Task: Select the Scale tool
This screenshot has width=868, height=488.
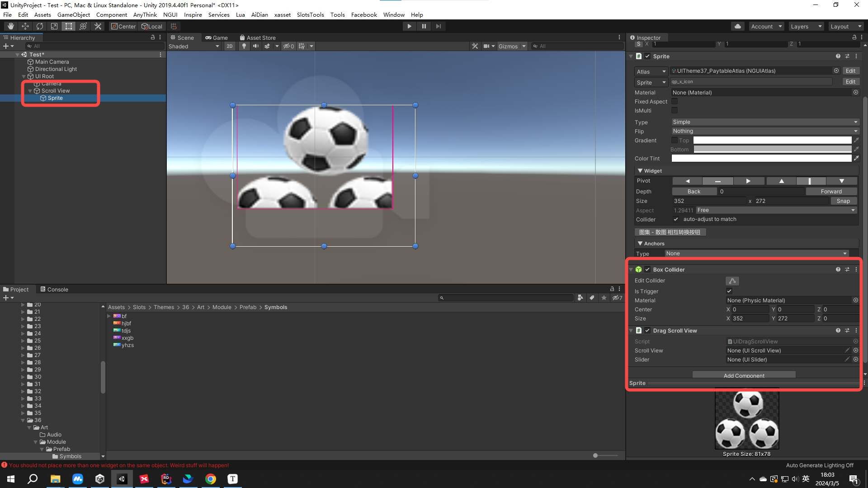Action: [54, 26]
